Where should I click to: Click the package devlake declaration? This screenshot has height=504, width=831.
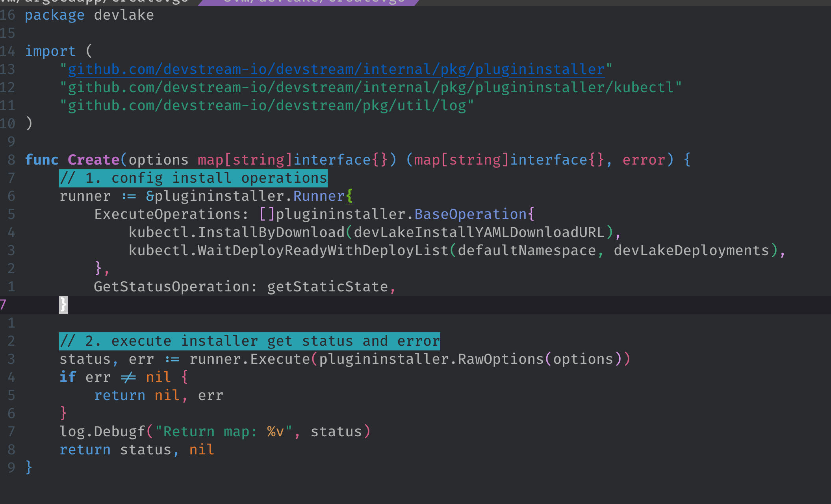coord(89,15)
